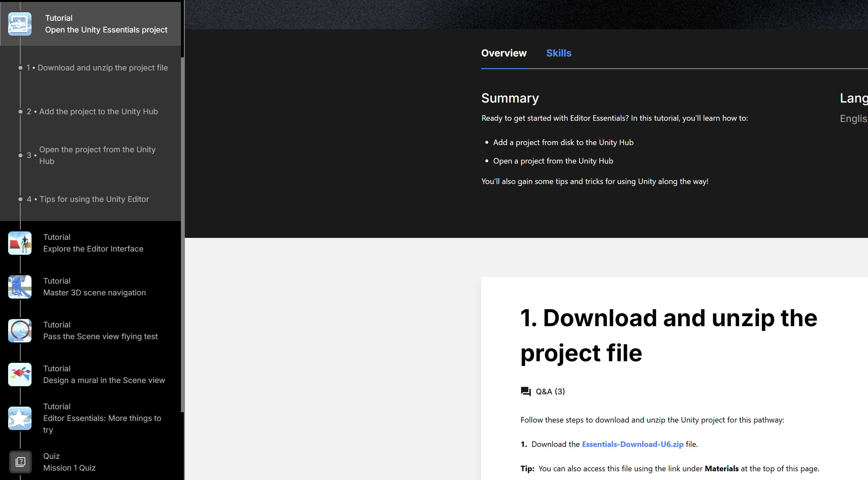Download the Essentials-Download-U6.zip file
Viewport: 868px width, 480px height.
[633, 444]
